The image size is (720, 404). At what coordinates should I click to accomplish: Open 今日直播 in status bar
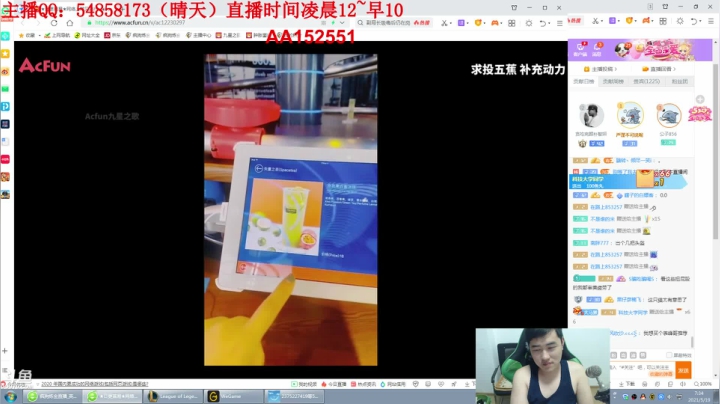click(x=334, y=384)
